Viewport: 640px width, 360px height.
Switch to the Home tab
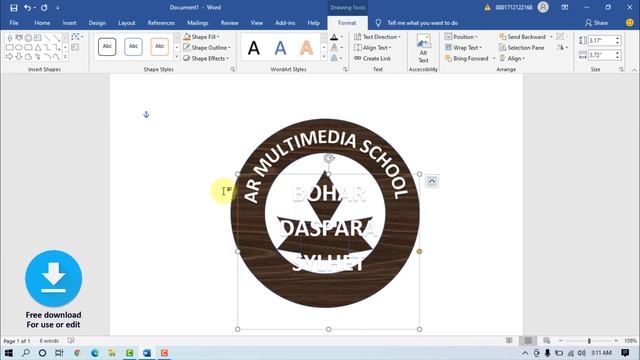pyautogui.click(x=42, y=23)
